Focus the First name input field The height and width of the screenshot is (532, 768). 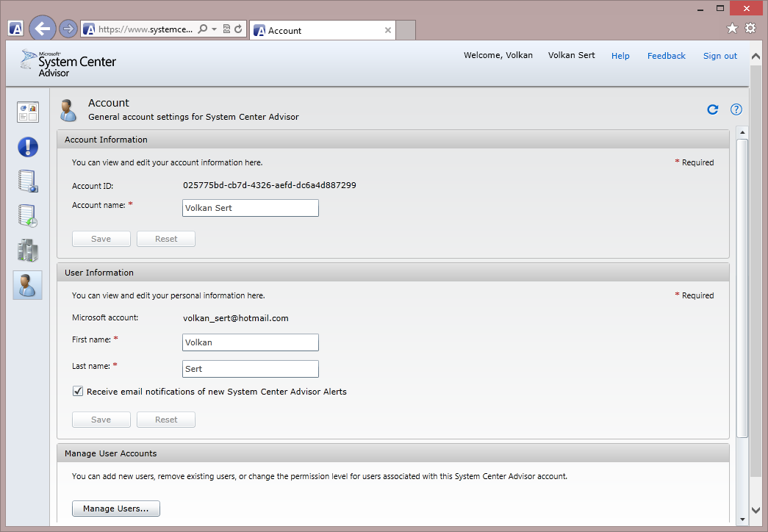[251, 342]
